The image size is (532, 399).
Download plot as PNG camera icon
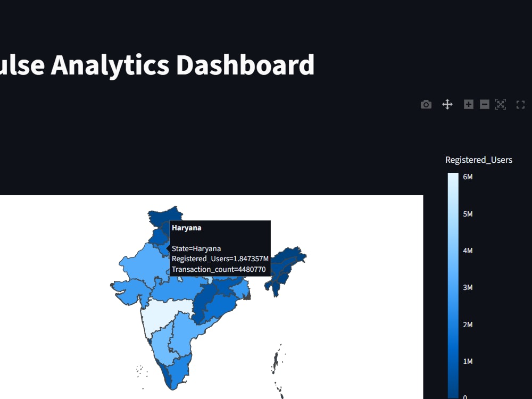[x=426, y=104]
